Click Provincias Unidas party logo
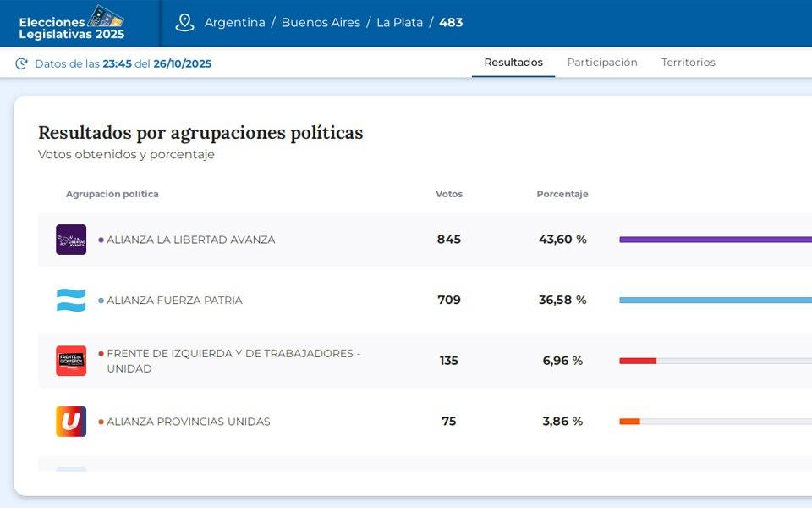The width and height of the screenshot is (812, 508). click(71, 422)
